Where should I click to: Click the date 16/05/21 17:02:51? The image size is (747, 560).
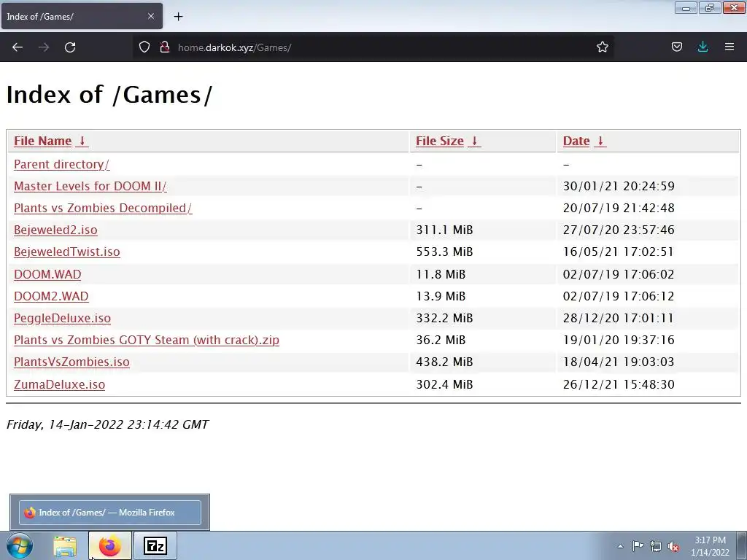coord(619,252)
